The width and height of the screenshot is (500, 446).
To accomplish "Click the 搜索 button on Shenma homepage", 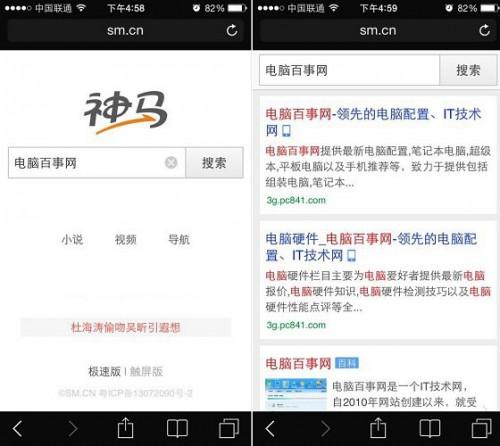I will tap(214, 163).
